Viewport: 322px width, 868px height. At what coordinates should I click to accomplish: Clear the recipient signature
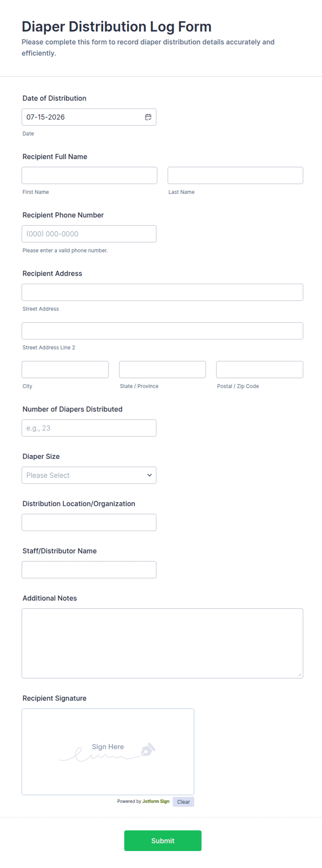[184, 802]
